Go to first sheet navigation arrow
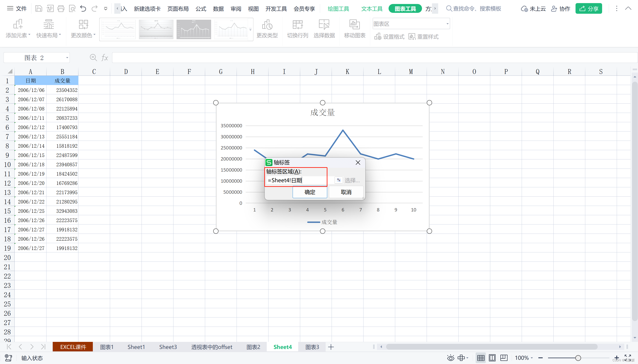The height and width of the screenshot is (364, 638). [x=9, y=347]
